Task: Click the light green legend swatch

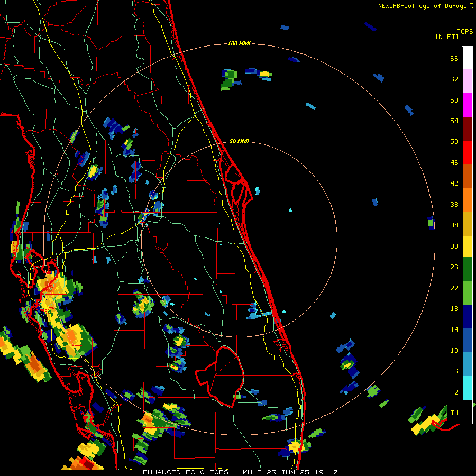Action: [x=467, y=293]
